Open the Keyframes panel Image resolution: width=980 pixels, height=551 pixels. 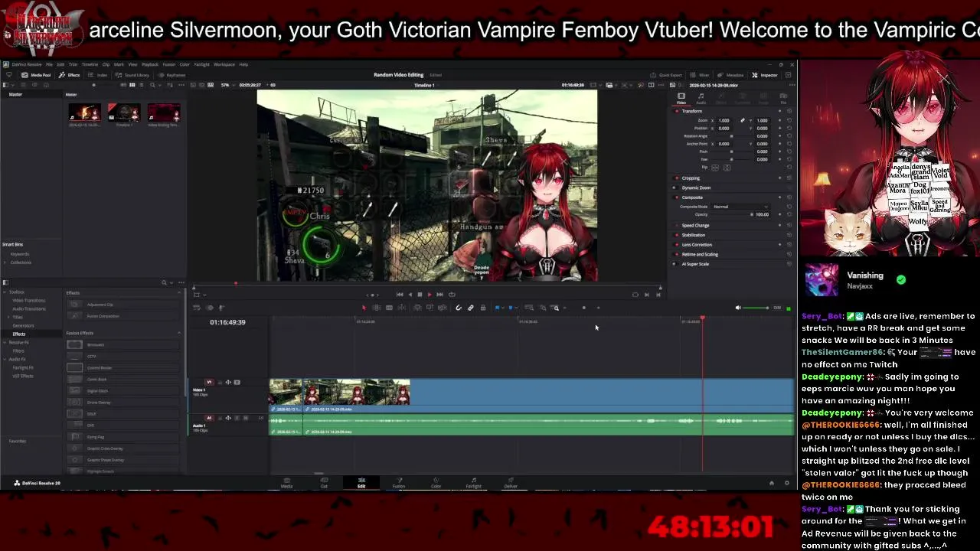[x=171, y=75]
